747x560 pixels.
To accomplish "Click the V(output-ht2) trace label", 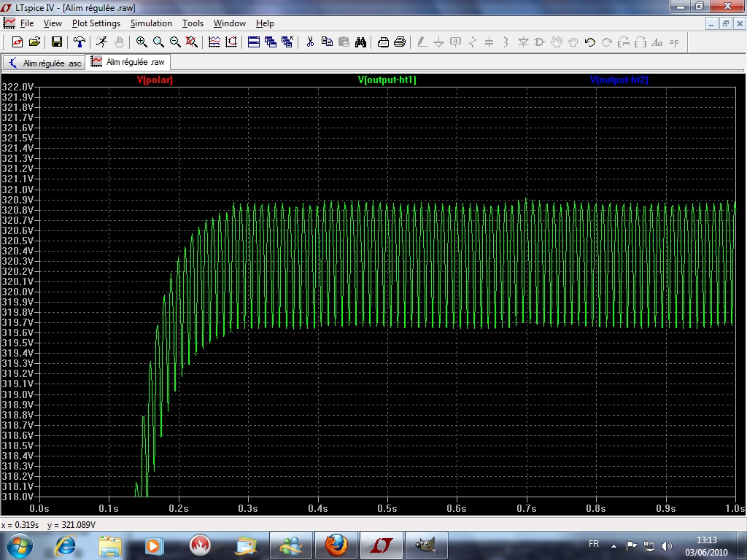I will click(619, 80).
